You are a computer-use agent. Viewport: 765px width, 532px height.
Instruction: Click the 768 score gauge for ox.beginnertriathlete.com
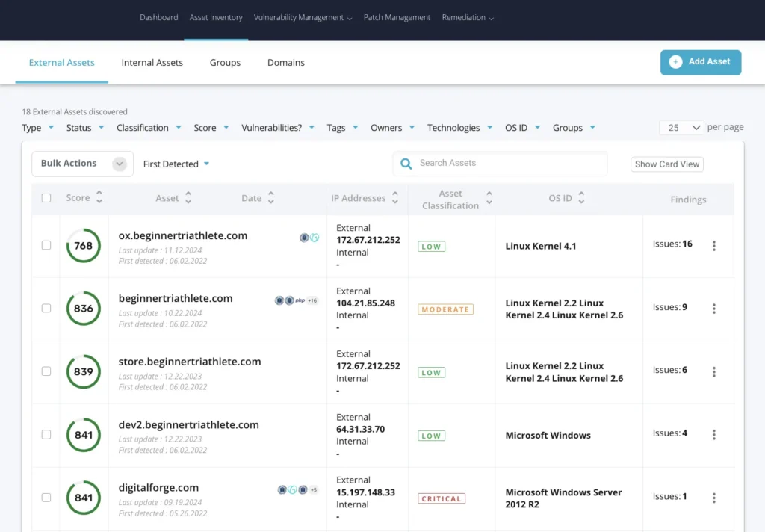coord(83,245)
